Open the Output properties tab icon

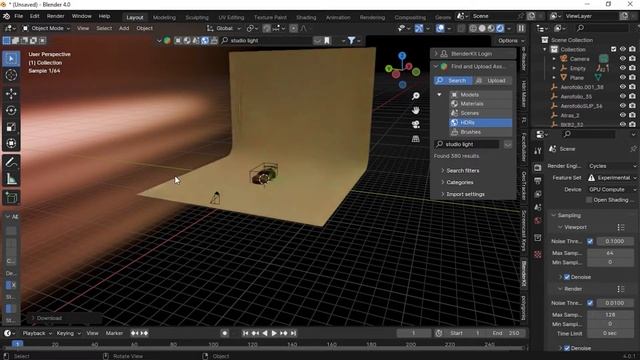pos(538,180)
